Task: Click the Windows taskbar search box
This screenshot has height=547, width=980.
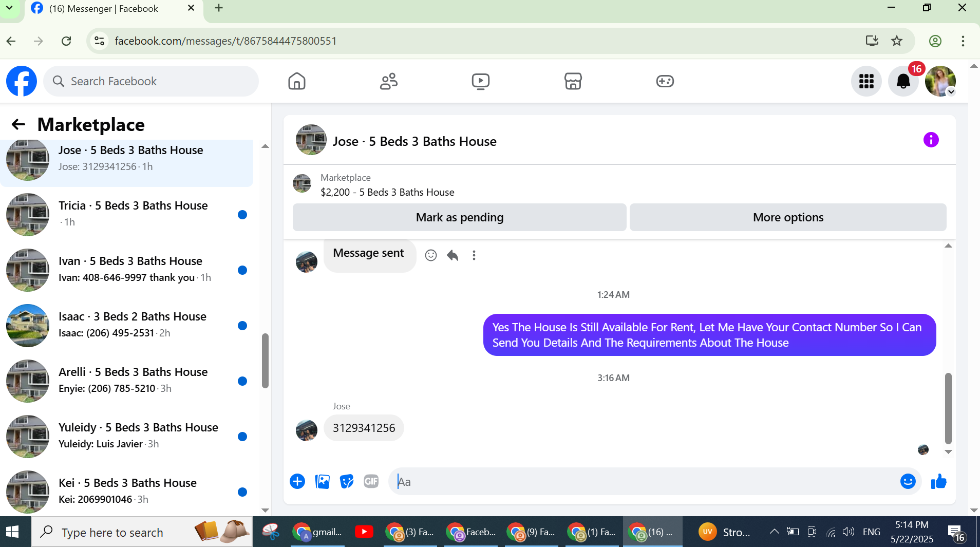Action: (142, 532)
